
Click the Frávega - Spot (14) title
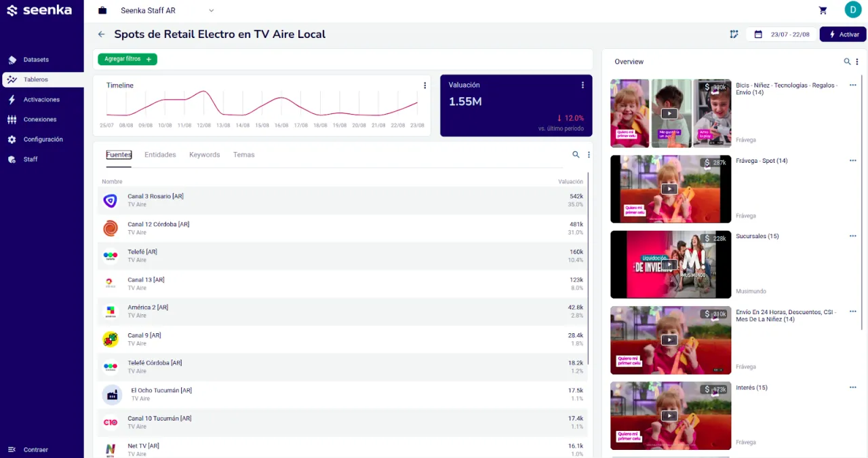762,161
